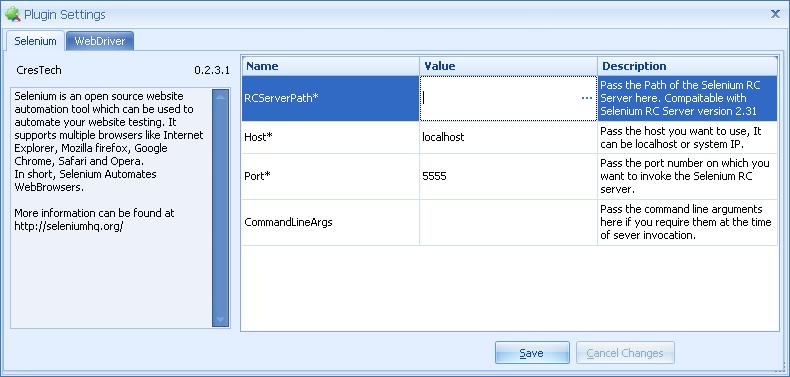This screenshot has width=790, height=377.
Task: Select the Host* name cell
Action: coord(331,137)
